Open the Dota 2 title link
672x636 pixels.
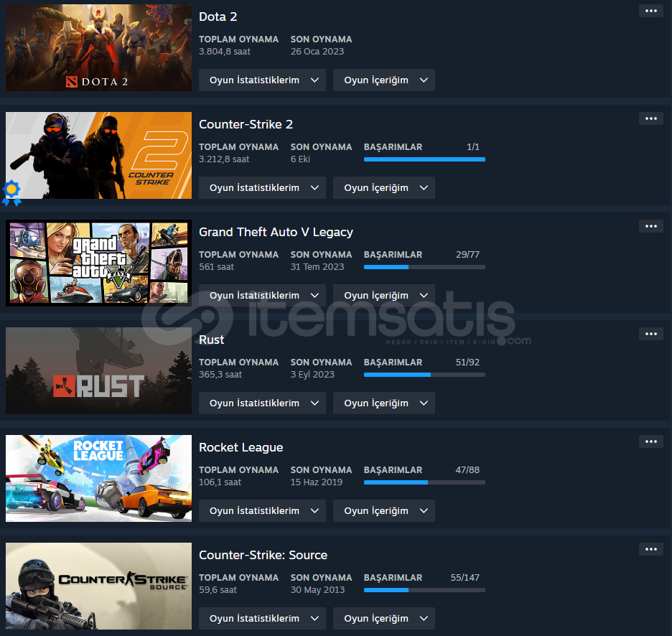point(218,17)
